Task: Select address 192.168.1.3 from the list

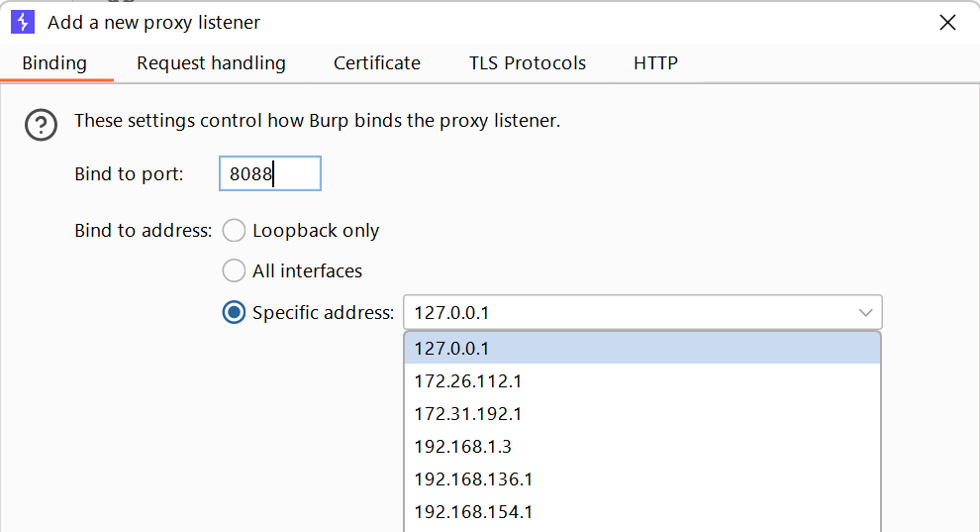Action: [x=641, y=447]
